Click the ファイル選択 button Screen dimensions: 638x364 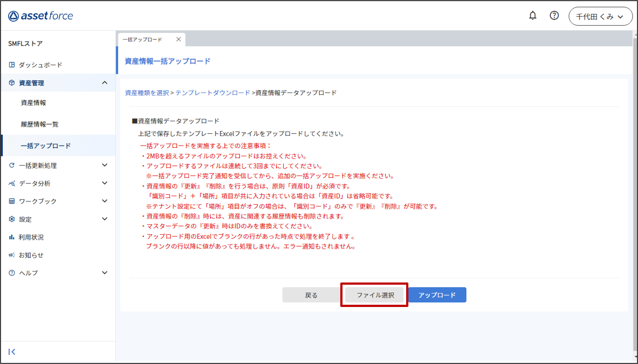coord(375,295)
